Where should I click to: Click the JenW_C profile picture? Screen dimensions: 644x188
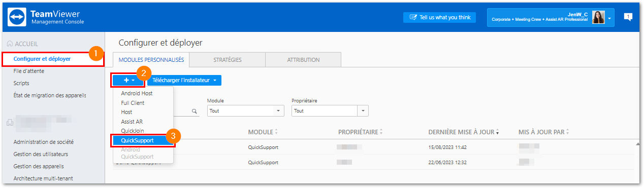click(x=598, y=17)
